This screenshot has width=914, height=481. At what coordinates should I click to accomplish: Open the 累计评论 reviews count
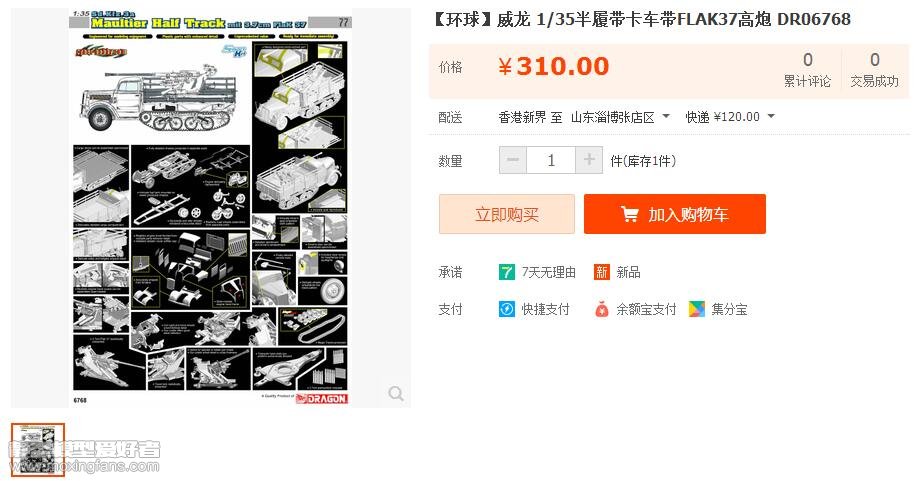807,69
